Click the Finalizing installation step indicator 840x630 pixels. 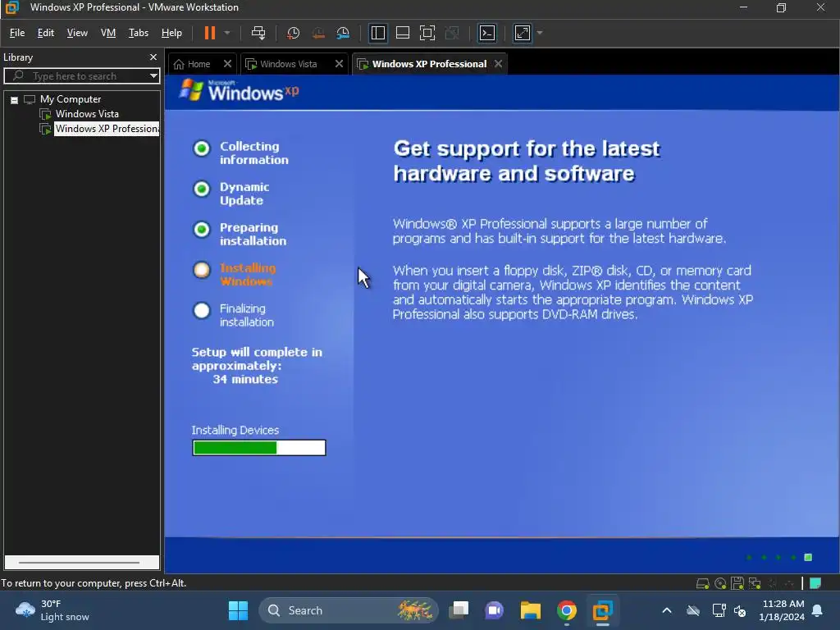202,310
